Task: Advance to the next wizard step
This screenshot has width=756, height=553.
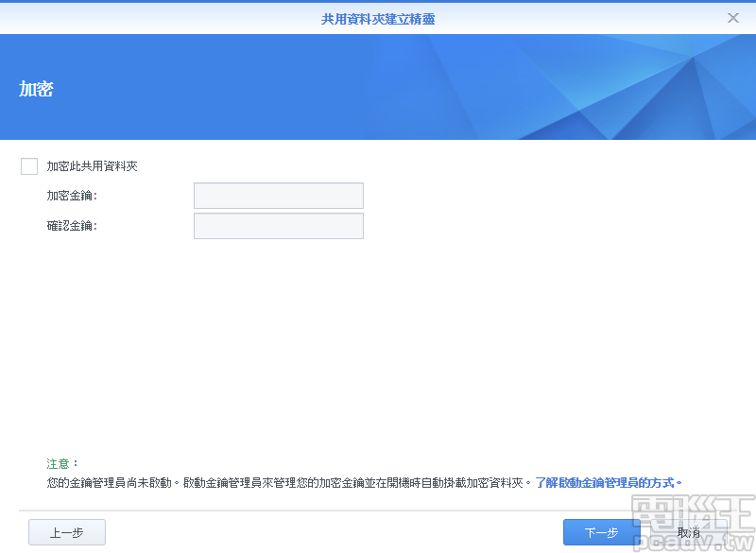Action: [601, 532]
